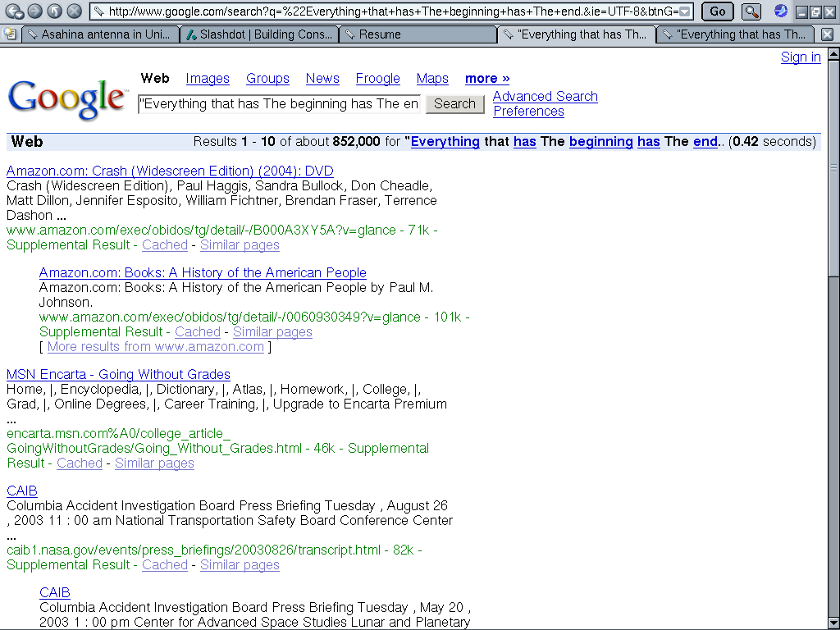
Task: Click the bold "Web" results header label
Action: point(27,141)
